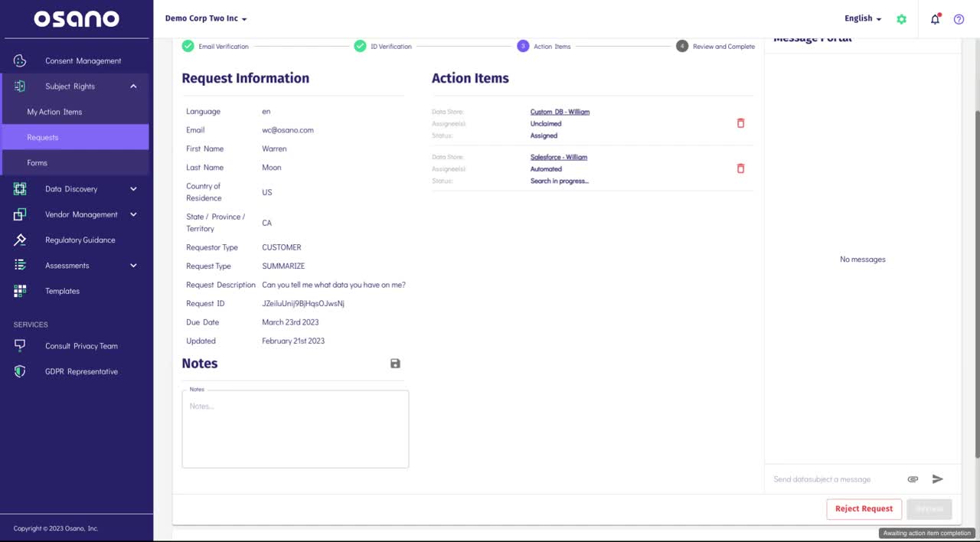Viewport: 980px width, 542px height.
Task: Open the Templates page
Action: pyautogui.click(x=62, y=291)
